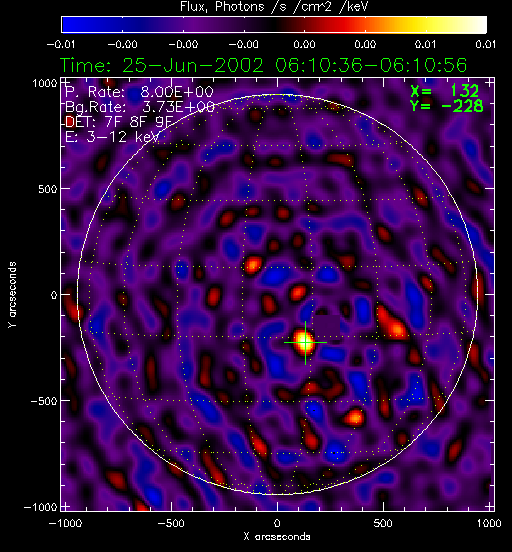This screenshot has height=552, width=512.
Task: Click the green crosshair at the flare peak
Action: (x=305, y=342)
